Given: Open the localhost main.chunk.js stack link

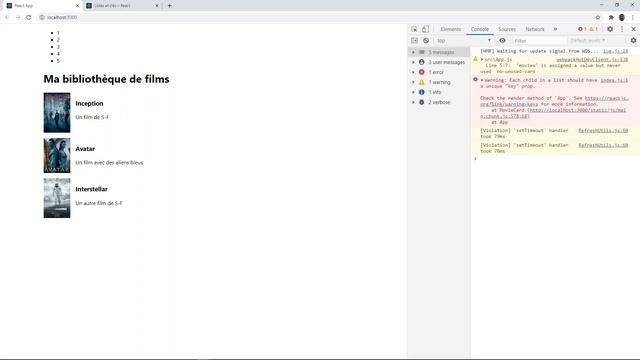Looking at the screenshot, I should 553,113.
